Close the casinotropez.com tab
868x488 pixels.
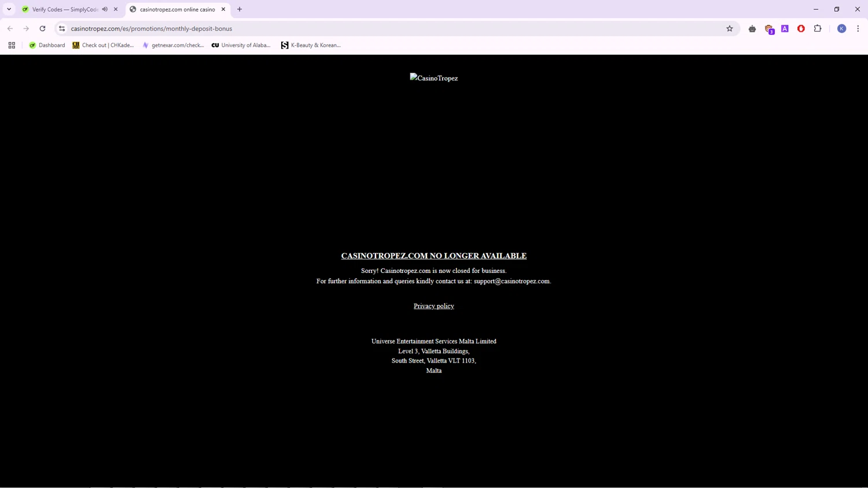[223, 9]
